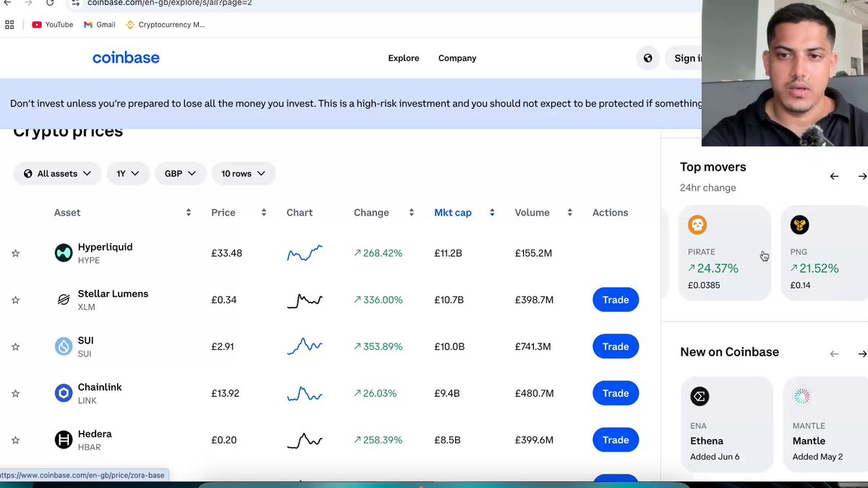Viewport: 868px width, 488px height.
Task: Click the Hedera H icon
Action: pyautogui.click(x=64, y=440)
